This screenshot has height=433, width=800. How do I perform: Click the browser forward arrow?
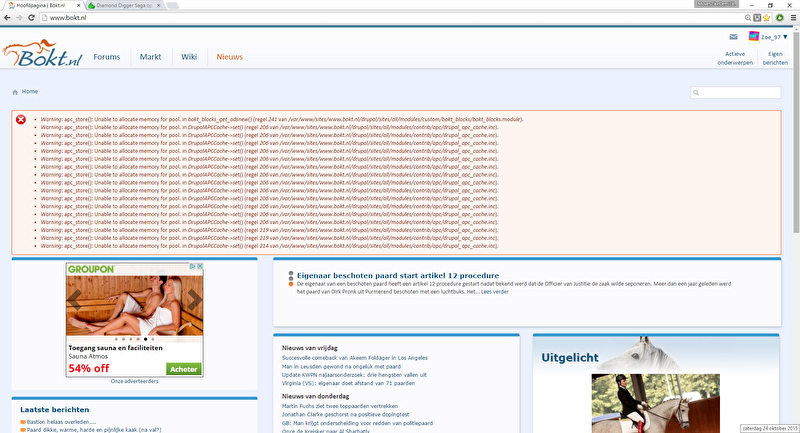[19, 17]
